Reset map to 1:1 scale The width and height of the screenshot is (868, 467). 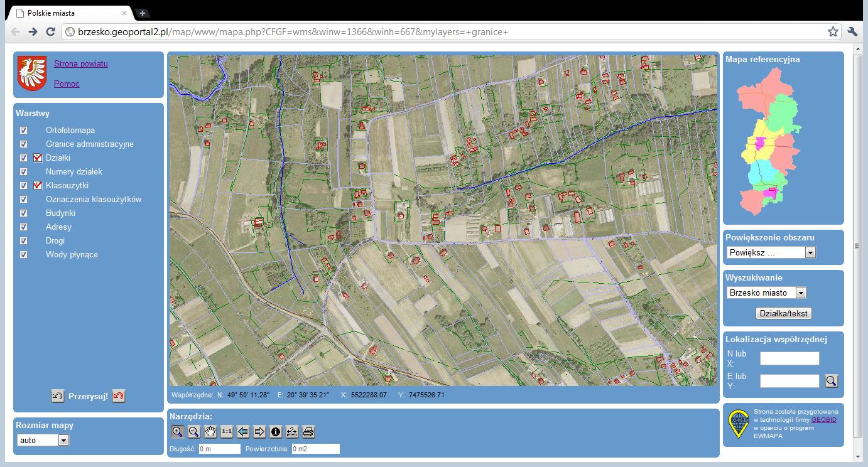(x=227, y=431)
